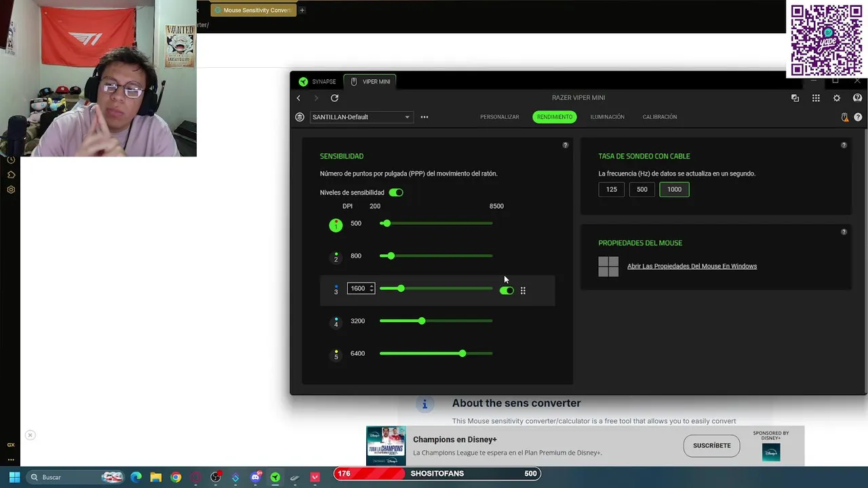Open the Rendimiento tab
Image resolution: width=868 pixels, height=488 pixels.
[x=555, y=117]
